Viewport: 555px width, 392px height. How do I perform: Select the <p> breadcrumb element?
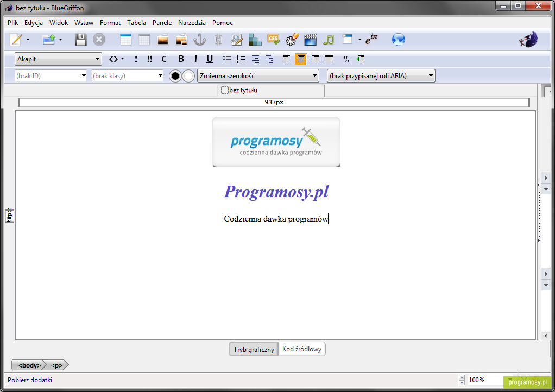(56, 365)
